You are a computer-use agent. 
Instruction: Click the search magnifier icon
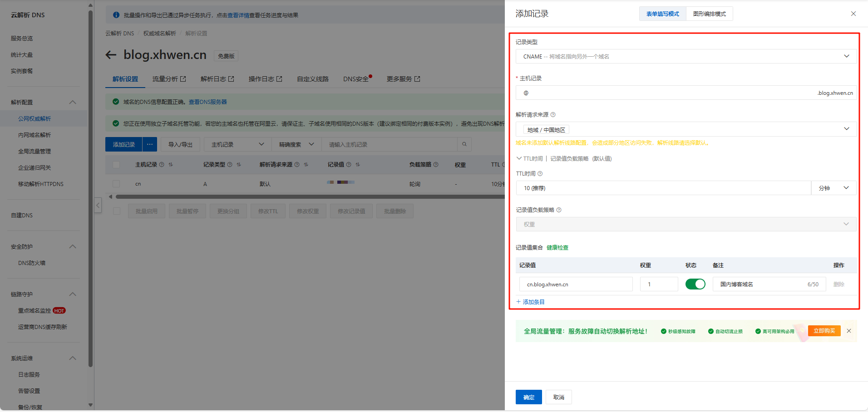tap(464, 144)
